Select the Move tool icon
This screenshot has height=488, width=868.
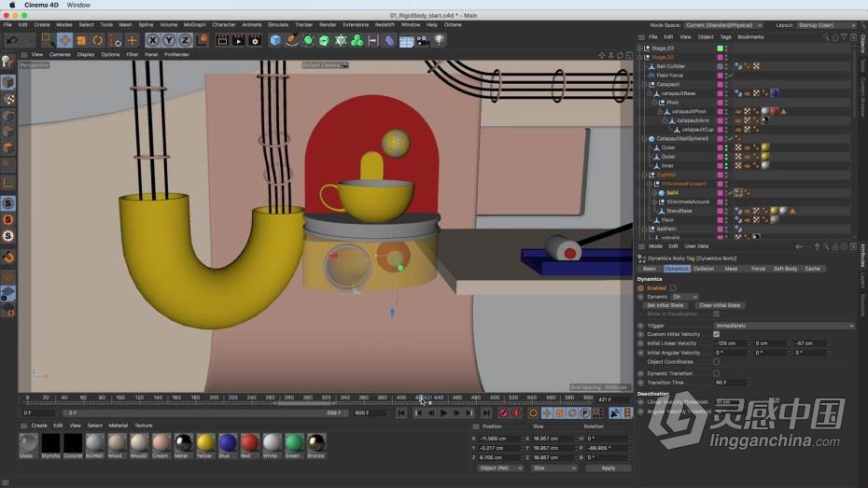[x=64, y=40]
